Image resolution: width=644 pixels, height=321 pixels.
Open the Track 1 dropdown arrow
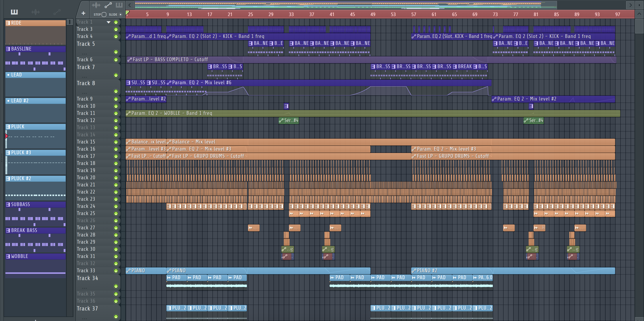click(x=108, y=22)
